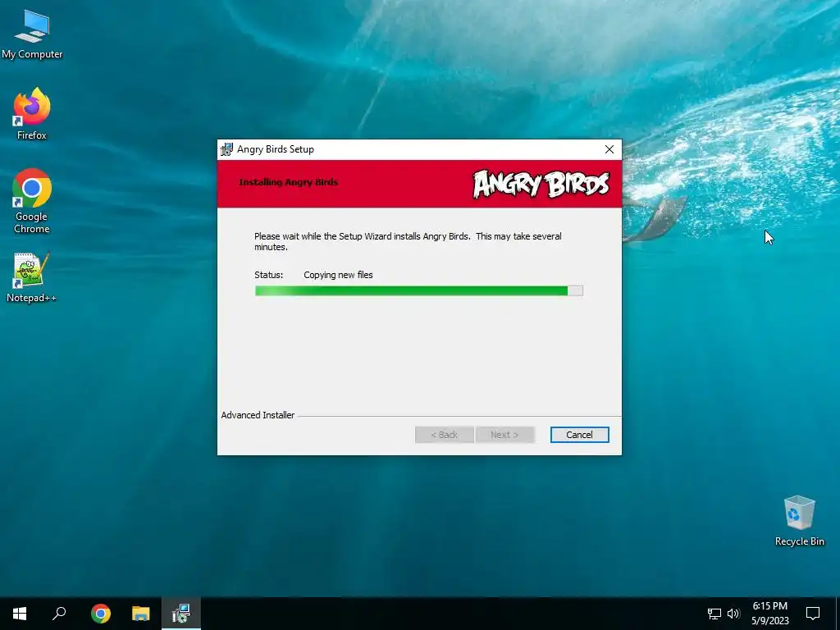Click the 'Copying new files' status text
This screenshot has height=630, width=840.
click(338, 275)
